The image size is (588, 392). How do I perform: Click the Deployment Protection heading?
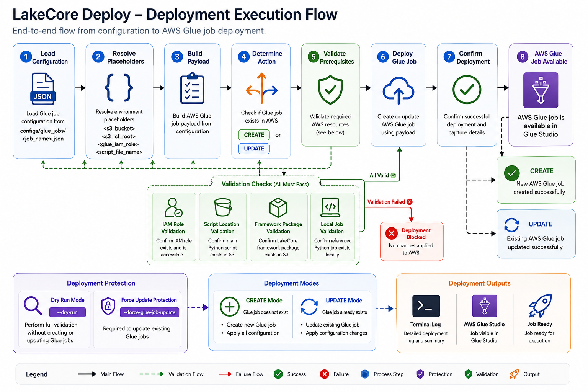click(101, 283)
